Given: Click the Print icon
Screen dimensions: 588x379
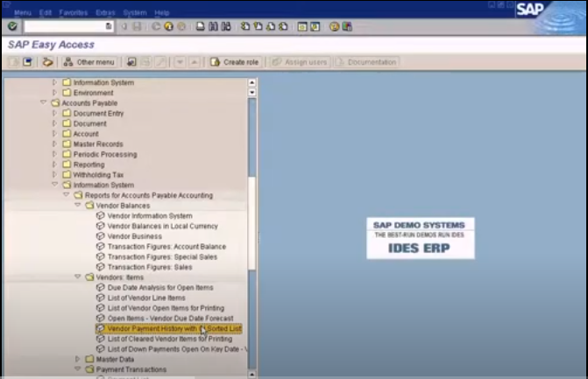Looking at the screenshot, I should pos(201,26).
